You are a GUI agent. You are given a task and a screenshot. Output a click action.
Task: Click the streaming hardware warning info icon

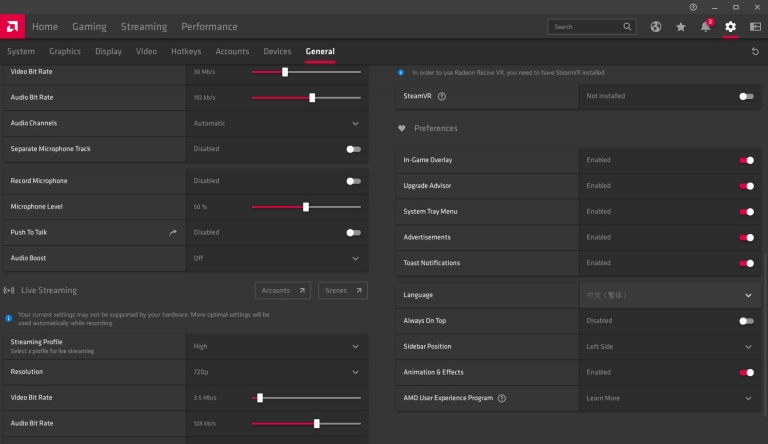tap(8, 319)
